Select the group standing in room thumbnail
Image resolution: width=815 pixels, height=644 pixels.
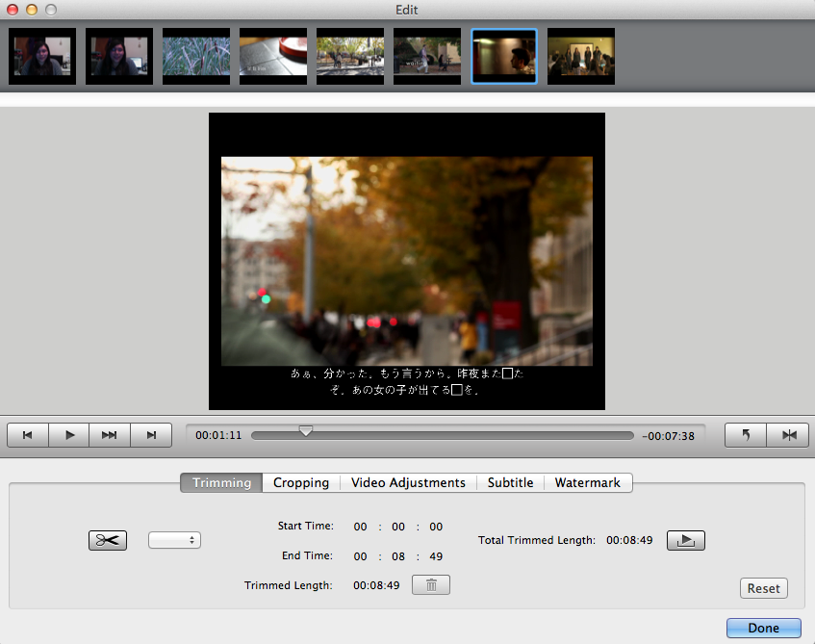[x=580, y=56]
